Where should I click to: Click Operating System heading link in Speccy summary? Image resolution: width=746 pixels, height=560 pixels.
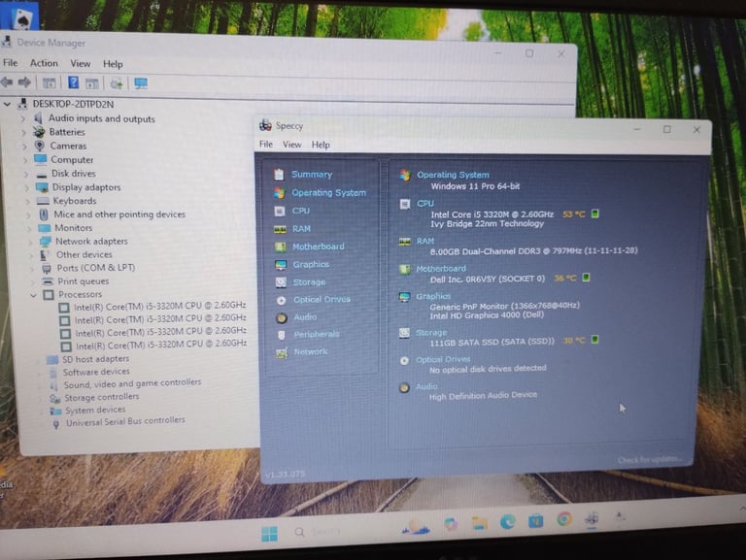point(453,175)
